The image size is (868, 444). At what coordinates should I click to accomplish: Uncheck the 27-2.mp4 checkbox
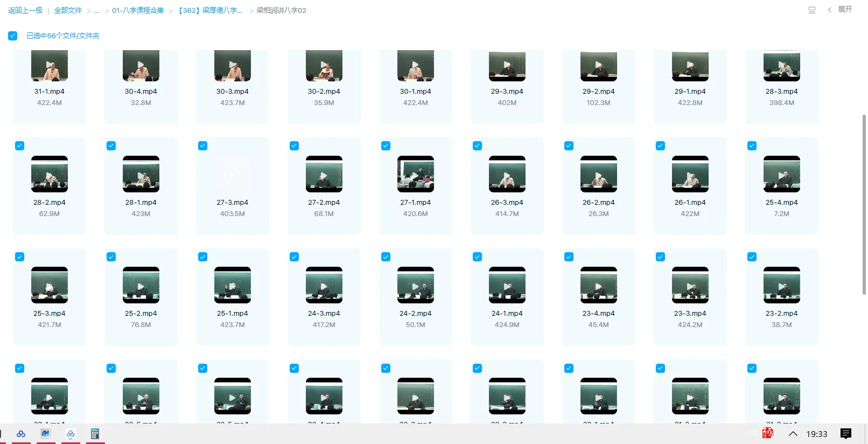pos(295,145)
